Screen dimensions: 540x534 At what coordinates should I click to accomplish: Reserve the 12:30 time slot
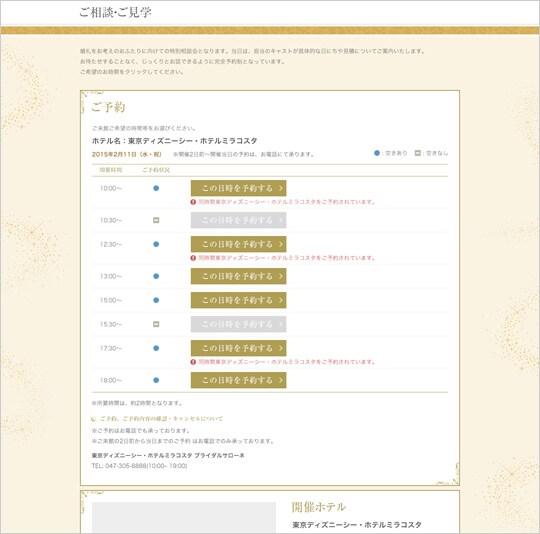[238, 244]
